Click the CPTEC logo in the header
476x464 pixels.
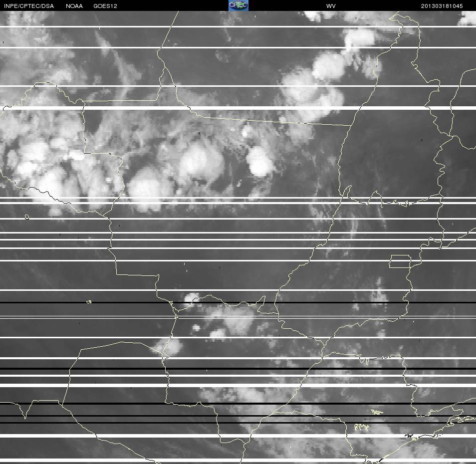(238, 5)
